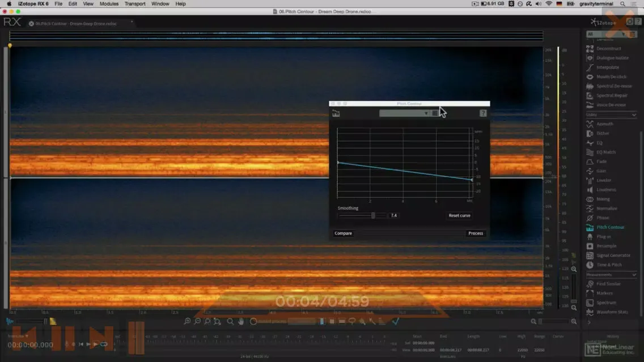The width and height of the screenshot is (644, 362).
Task: Open the View menu
Action: (88, 4)
